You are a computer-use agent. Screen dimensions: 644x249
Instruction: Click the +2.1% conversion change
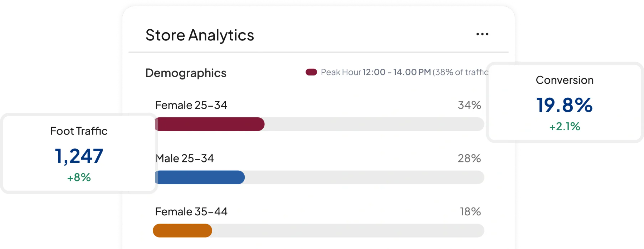tap(565, 126)
